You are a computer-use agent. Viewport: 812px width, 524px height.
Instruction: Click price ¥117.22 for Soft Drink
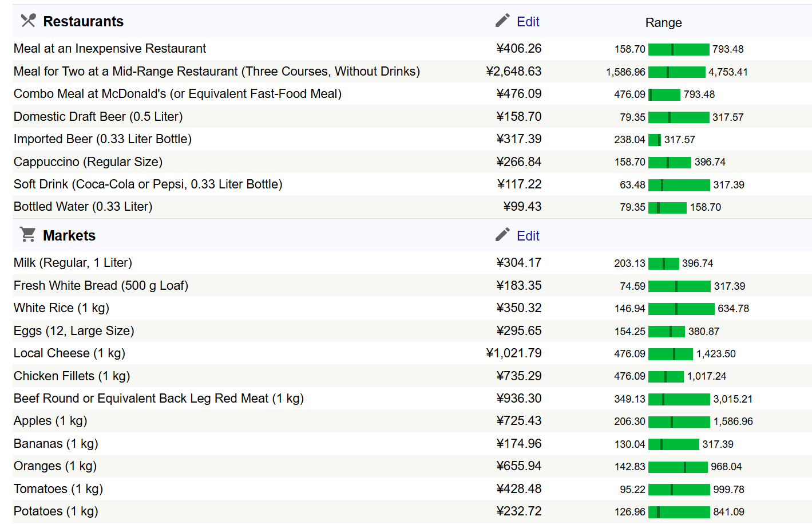coord(519,184)
